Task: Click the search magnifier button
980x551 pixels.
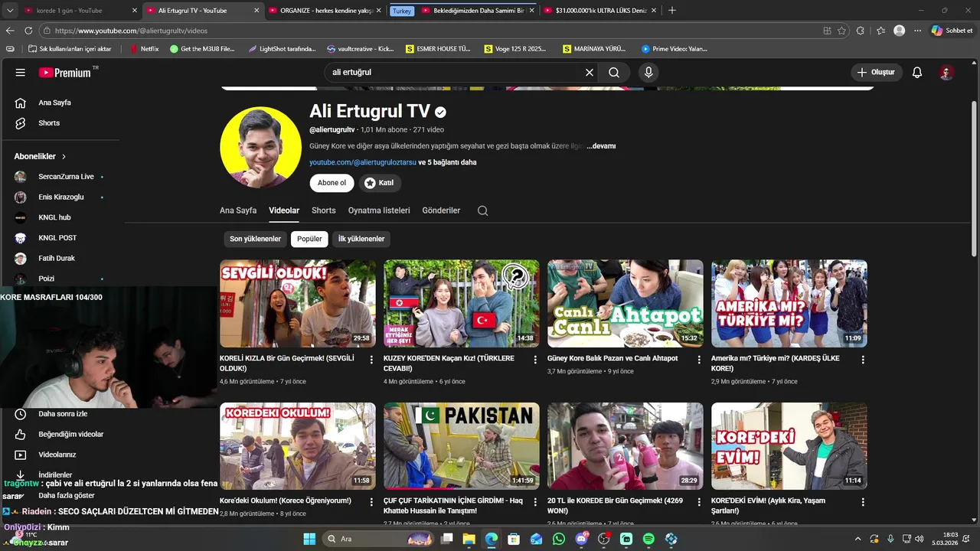Action: pos(614,73)
